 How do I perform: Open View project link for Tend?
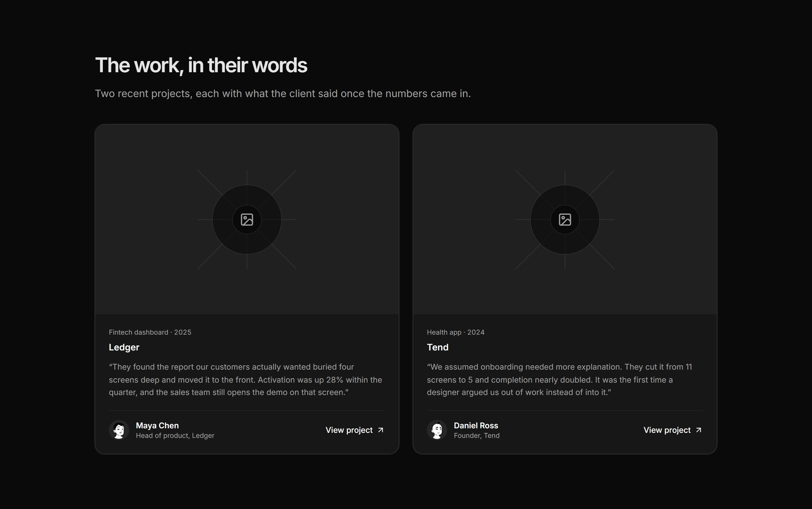673,430
